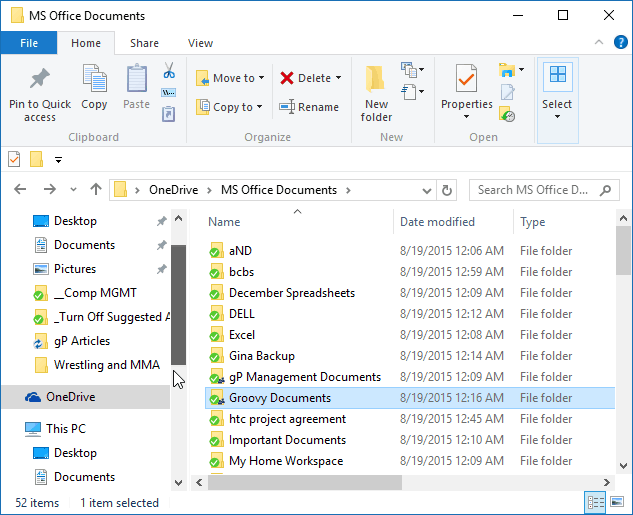
Task: Click the Properties checkmark icon
Action: click(x=466, y=78)
